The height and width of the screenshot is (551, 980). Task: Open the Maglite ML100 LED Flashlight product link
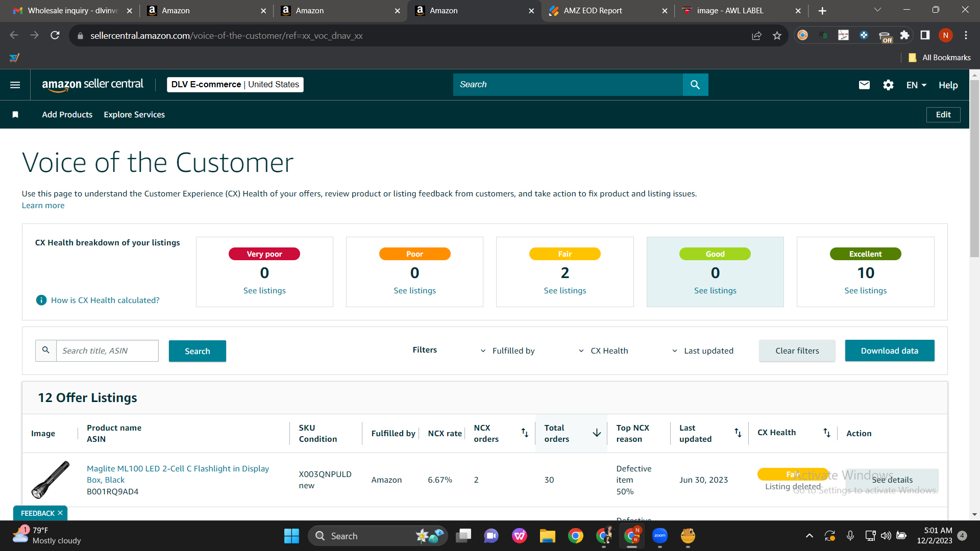[178, 474]
